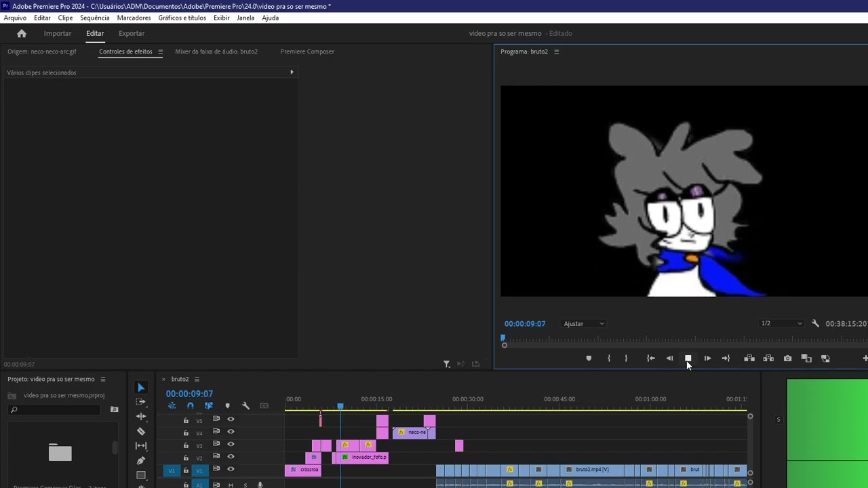Screen dimensions: 868x488
Task: Open the Gráficos e títulos menu
Action: [x=182, y=18]
